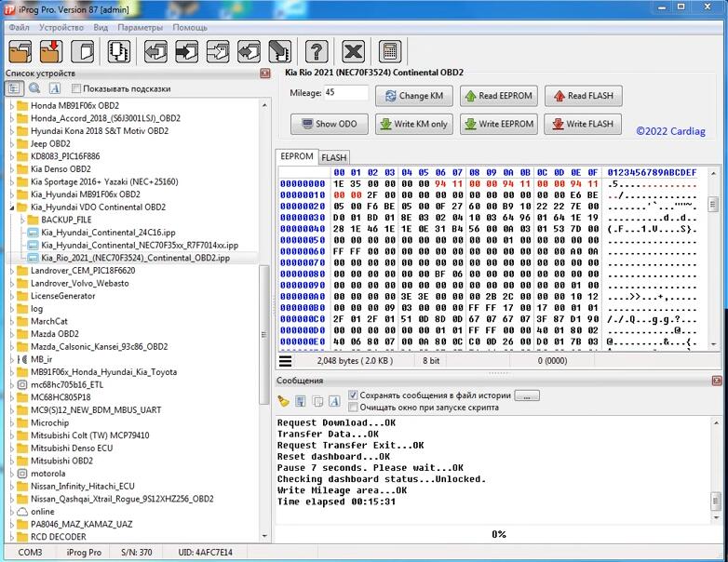Open the calculator toolbar icon
The image size is (728, 562).
[389, 51]
